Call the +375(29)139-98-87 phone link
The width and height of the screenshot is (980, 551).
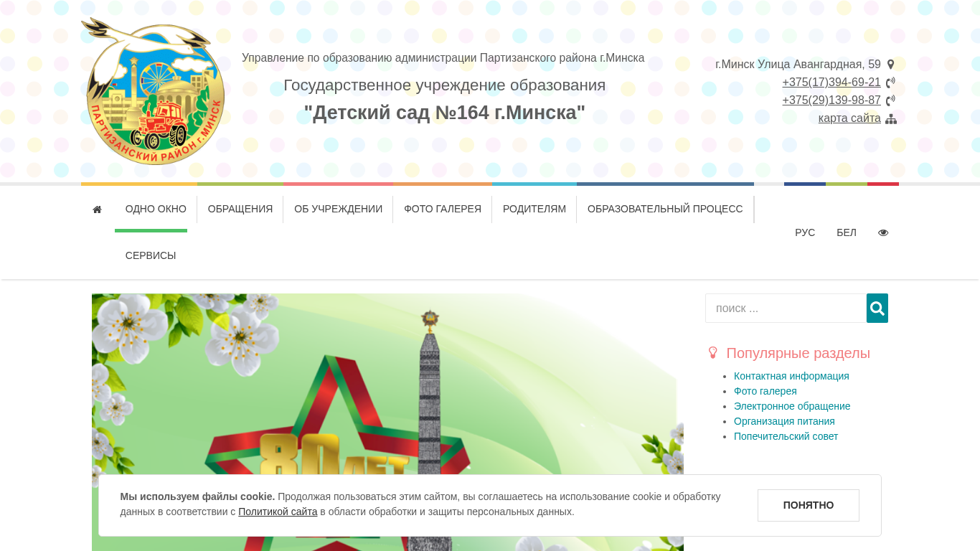pos(831,100)
